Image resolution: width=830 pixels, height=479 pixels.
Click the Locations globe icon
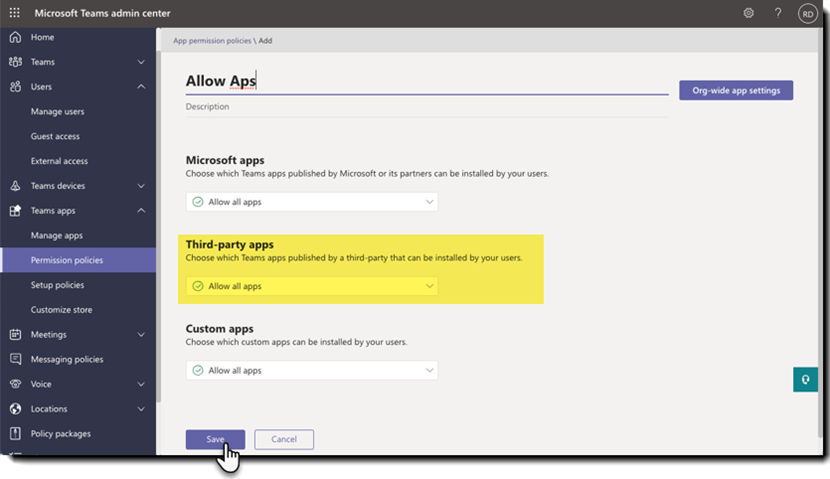tap(15, 409)
